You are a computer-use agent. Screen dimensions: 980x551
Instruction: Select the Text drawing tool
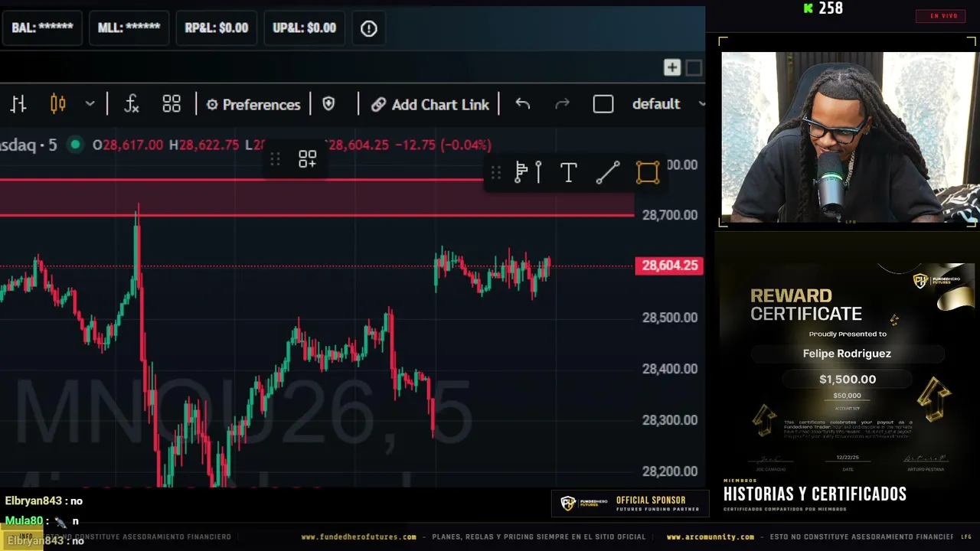pyautogui.click(x=568, y=173)
